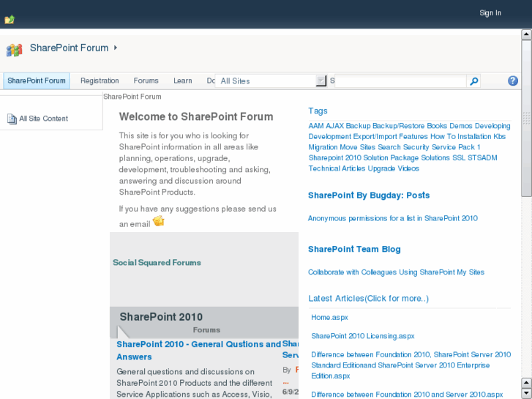
Task: Open SharePoint 2010 Licensing.aspx article
Action: [363, 336]
